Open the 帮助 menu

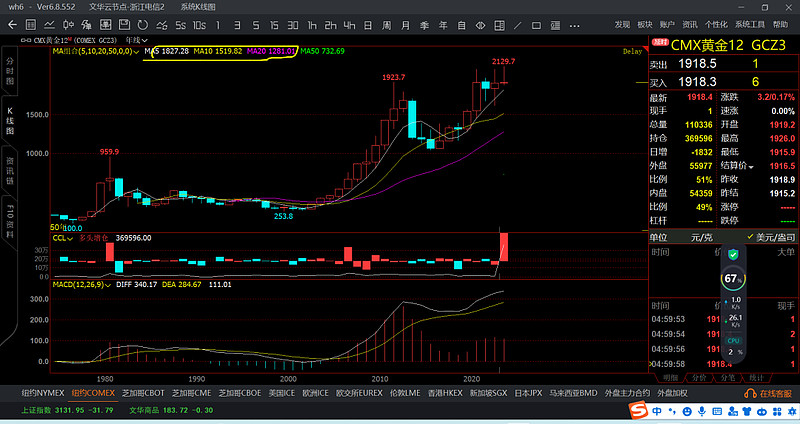(780, 24)
